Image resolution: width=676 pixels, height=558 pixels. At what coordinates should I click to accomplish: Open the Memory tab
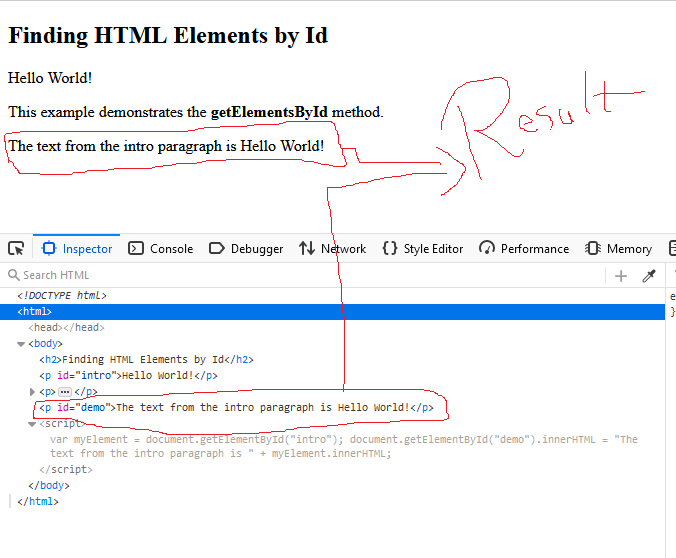[x=618, y=249]
